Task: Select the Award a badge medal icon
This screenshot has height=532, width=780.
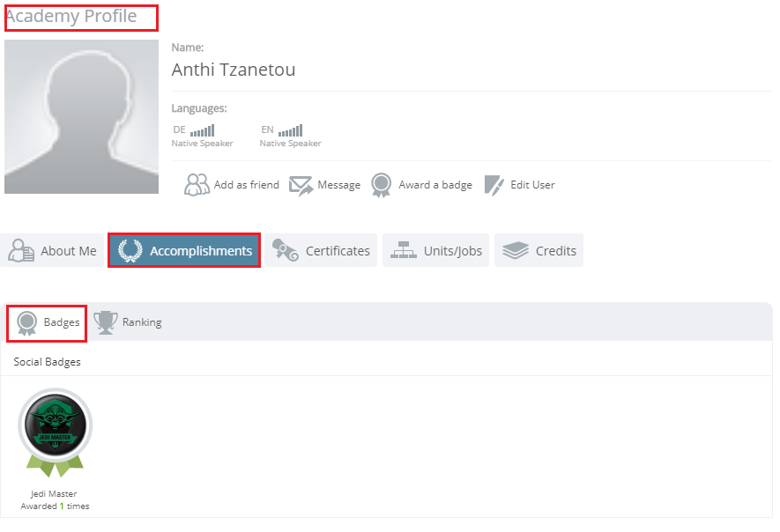Action: [381, 184]
